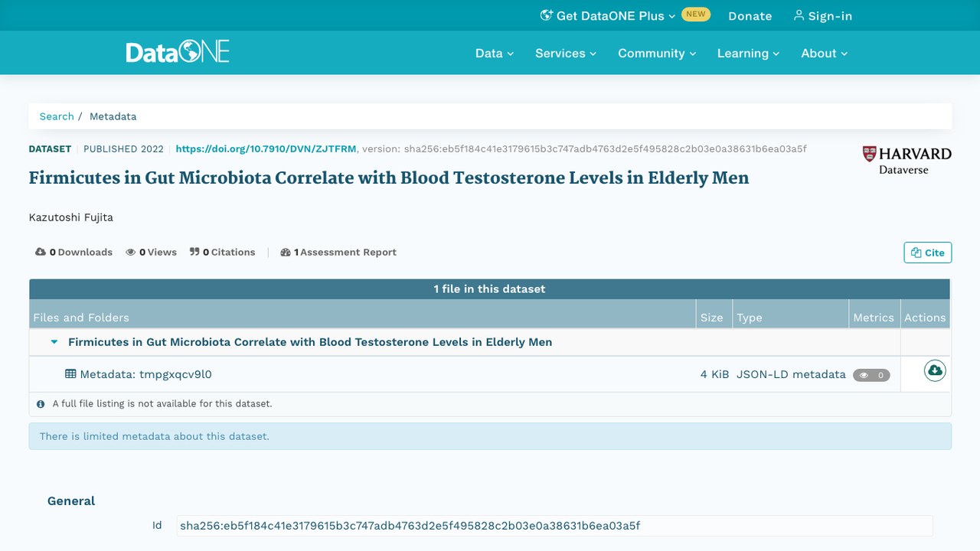The width and height of the screenshot is (980, 551).
Task: Click the Citations quote icon
Action: click(194, 252)
